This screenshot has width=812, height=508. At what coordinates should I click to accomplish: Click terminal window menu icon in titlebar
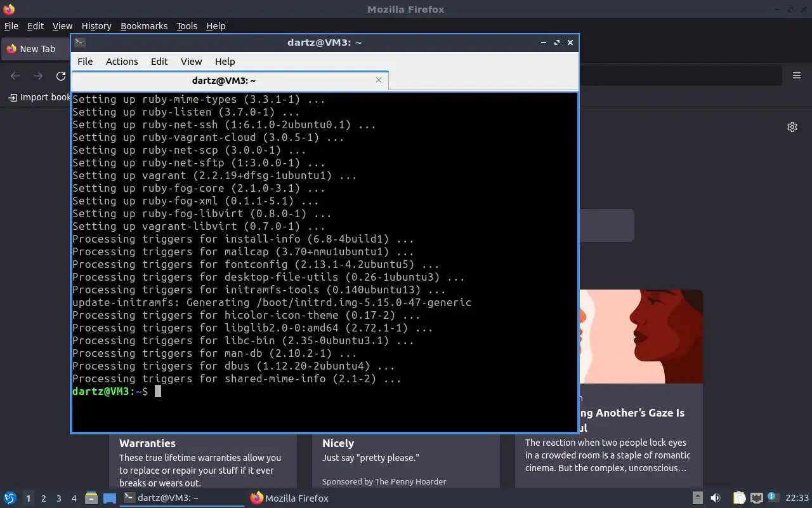click(80, 43)
